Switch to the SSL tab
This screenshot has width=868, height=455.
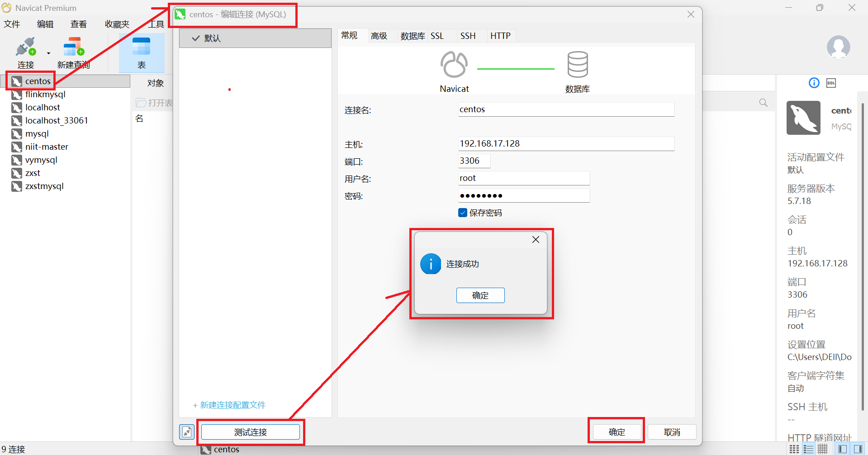click(x=437, y=36)
